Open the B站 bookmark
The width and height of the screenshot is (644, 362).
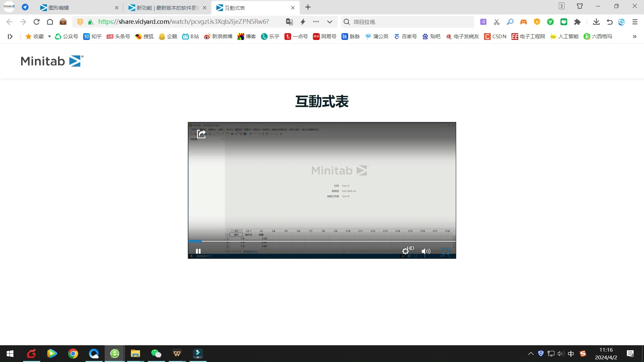pyautogui.click(x=191, y=37)
